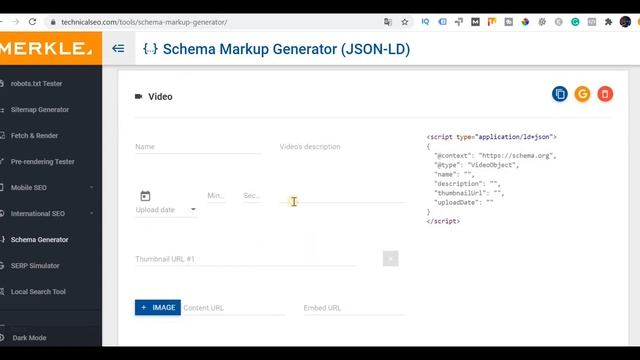
Task: Click the + IMAGE button
Action: [x=158, y=307]
